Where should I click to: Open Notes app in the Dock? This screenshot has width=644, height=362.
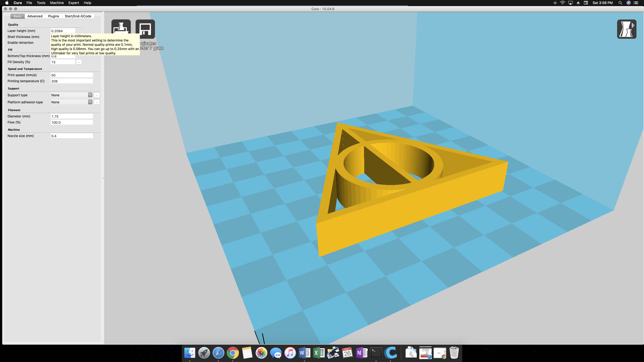[247, 353]
